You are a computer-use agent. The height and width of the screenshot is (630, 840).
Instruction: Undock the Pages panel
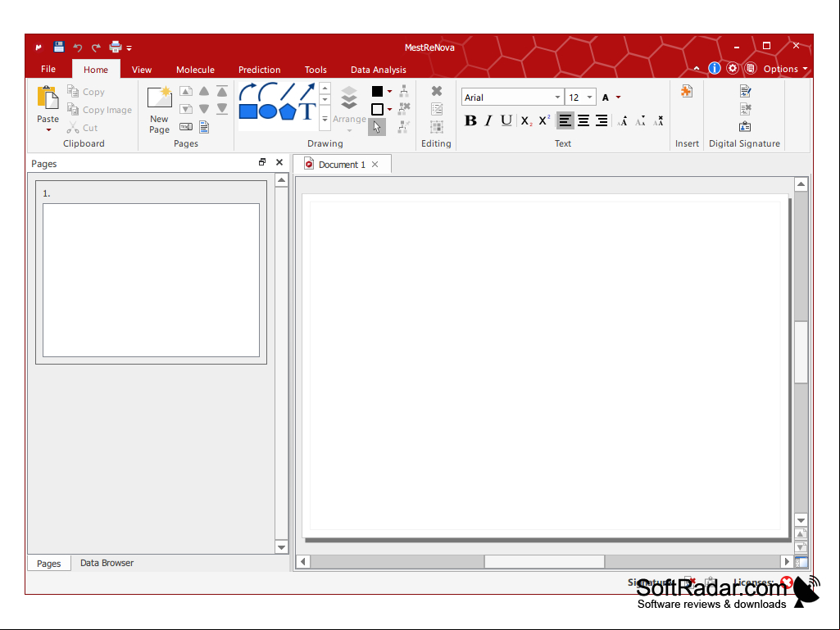click(262, 161)
